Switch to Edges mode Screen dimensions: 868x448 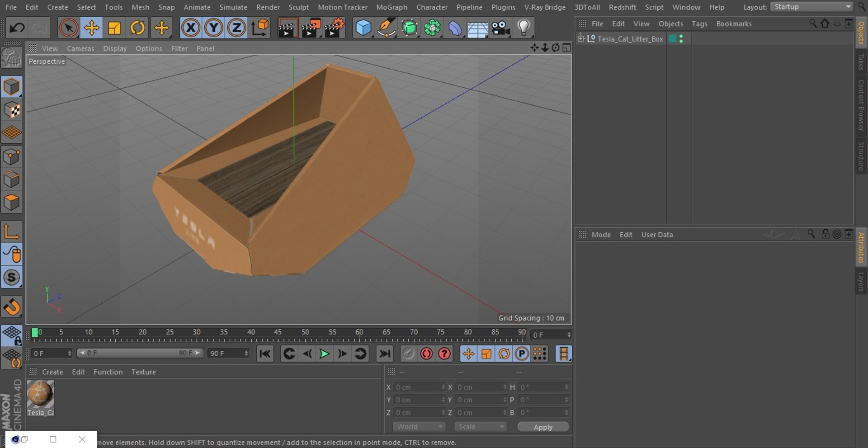[11, 179]
